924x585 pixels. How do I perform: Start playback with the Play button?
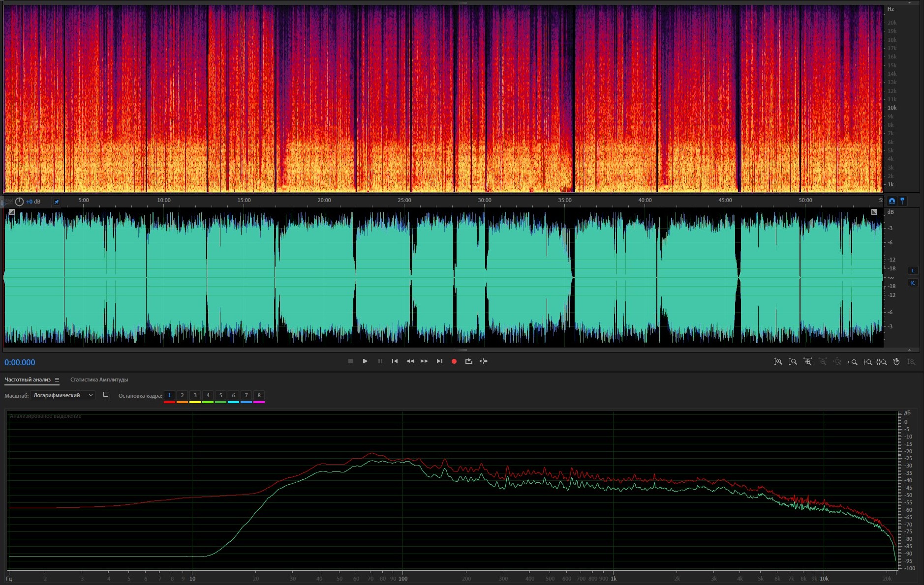[x=365, y=361]
